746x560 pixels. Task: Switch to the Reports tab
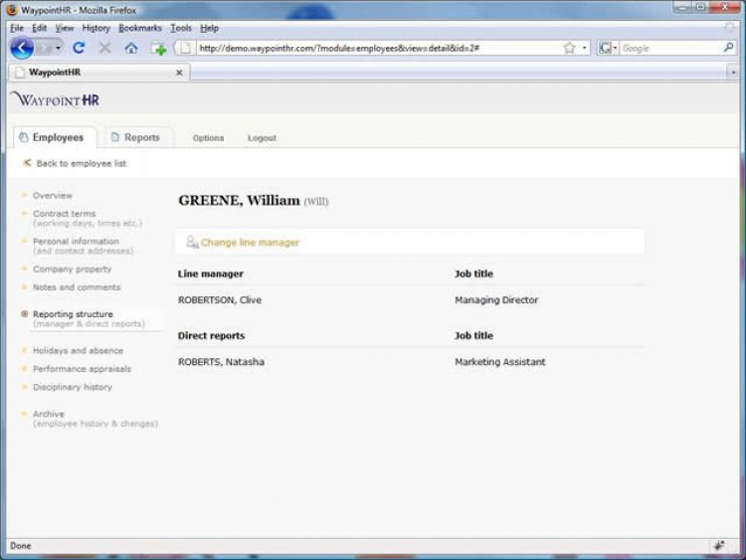(138, 137)
